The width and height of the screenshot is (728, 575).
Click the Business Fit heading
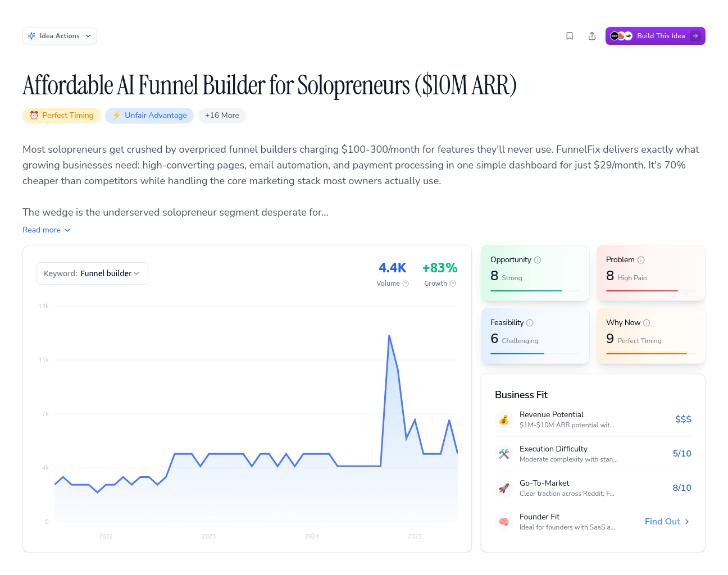click(x=521, y=395)
